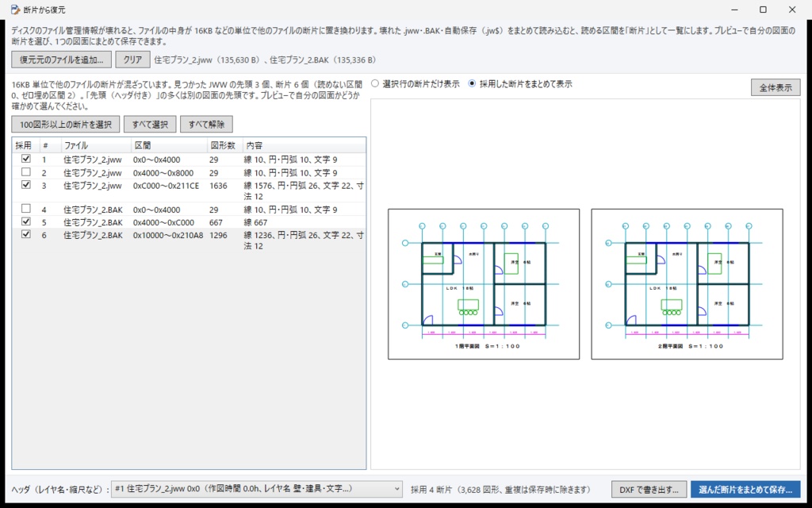Click the 1階平面図 floor plan preview
812x508 pixels.
(484, 284)
